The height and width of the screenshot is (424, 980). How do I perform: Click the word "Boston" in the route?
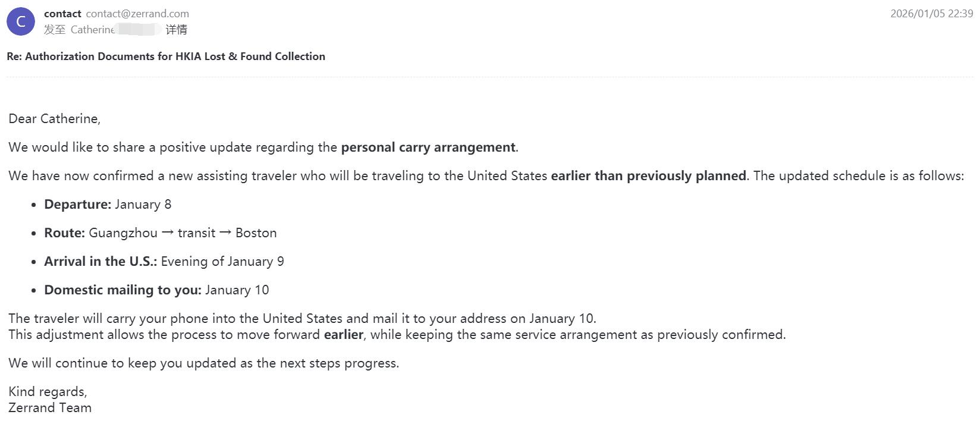coord(256,233)
